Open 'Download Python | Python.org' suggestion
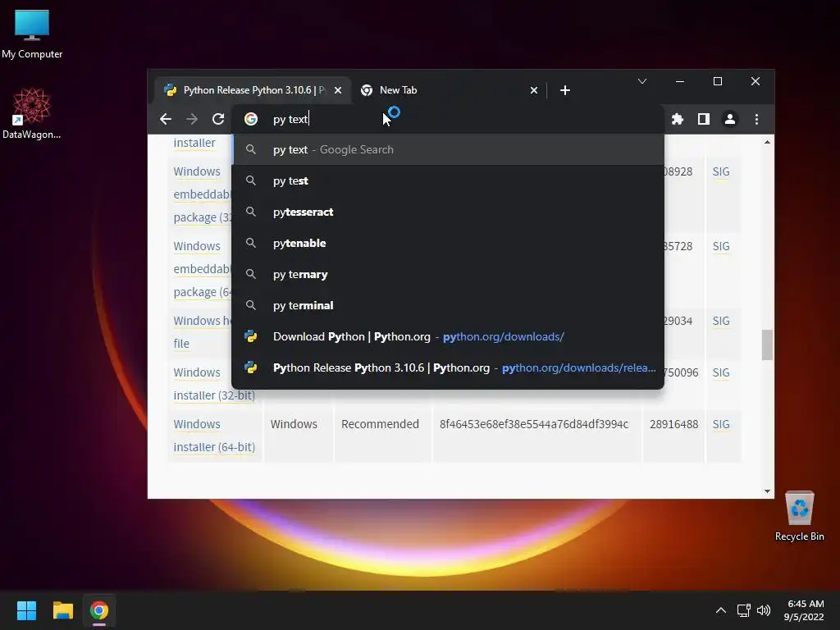 (448, 336)
